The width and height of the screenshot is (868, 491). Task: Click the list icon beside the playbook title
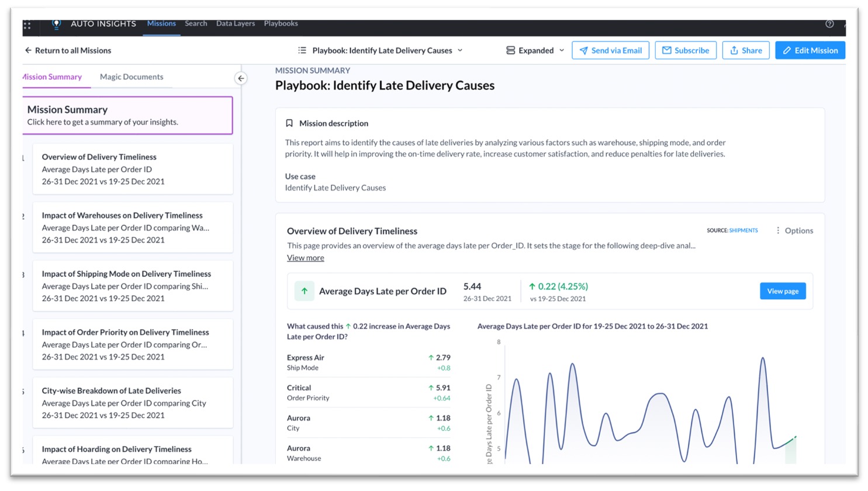(302, 50)
